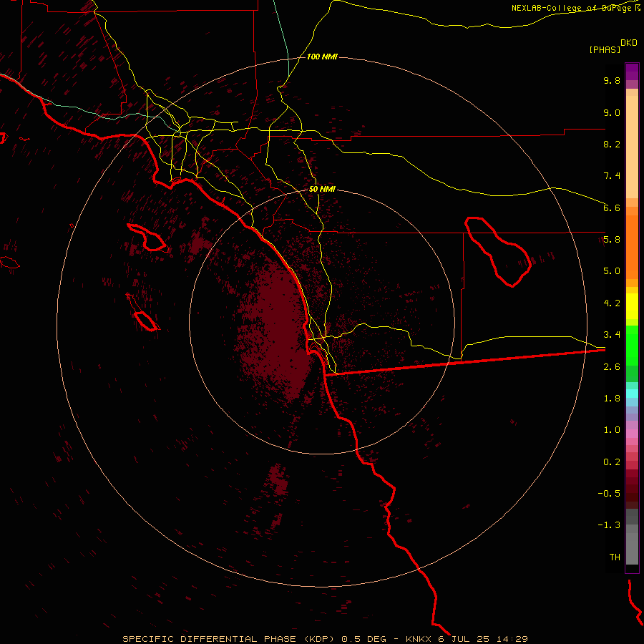Click the KNKX 6 JUL 25 14:29 timestamp

point(467,639)
